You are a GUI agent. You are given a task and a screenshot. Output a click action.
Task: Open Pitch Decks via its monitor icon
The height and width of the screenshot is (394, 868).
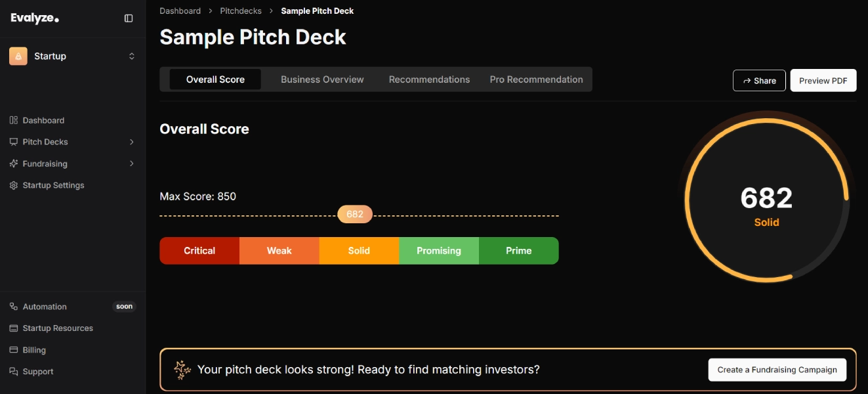12,141
